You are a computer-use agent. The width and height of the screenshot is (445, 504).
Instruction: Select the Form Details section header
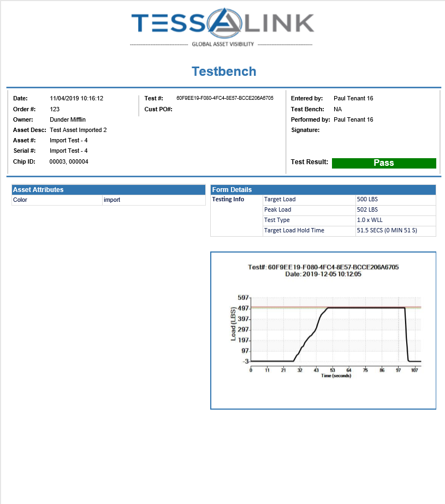[323, 190]
